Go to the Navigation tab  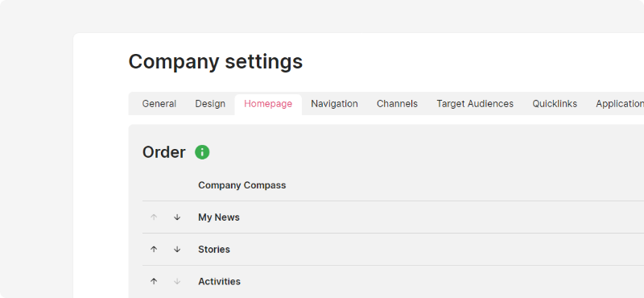[x=334, y=104]
